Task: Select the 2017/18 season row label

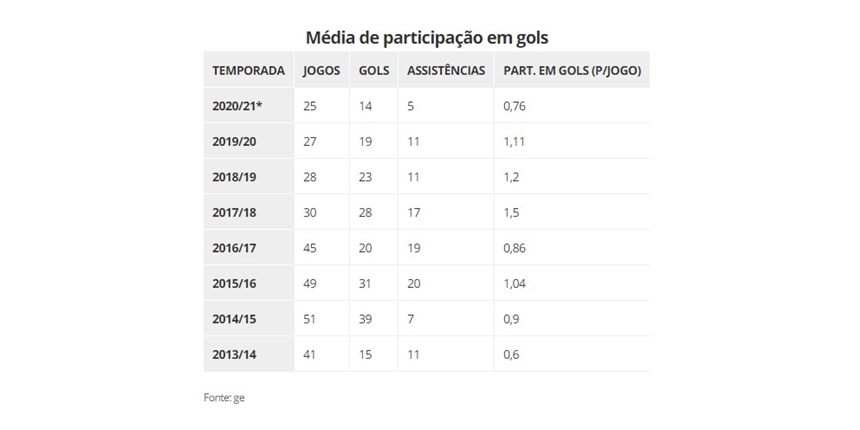Action: [x=235, y=213]
